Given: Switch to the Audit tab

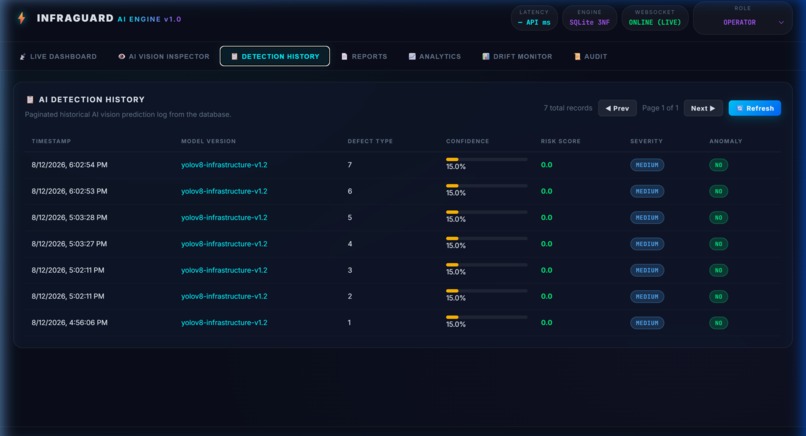Looking at the screenshot, I should 591,57.
